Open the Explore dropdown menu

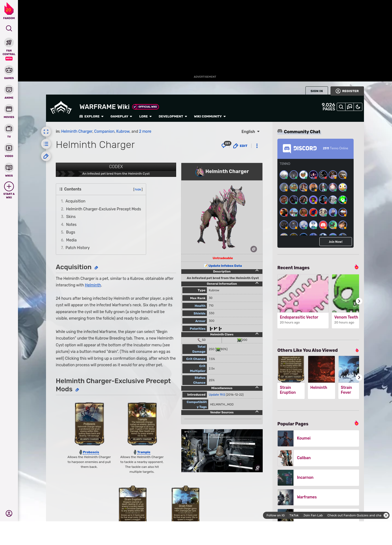pyautogui.click(x=91, y=116)
